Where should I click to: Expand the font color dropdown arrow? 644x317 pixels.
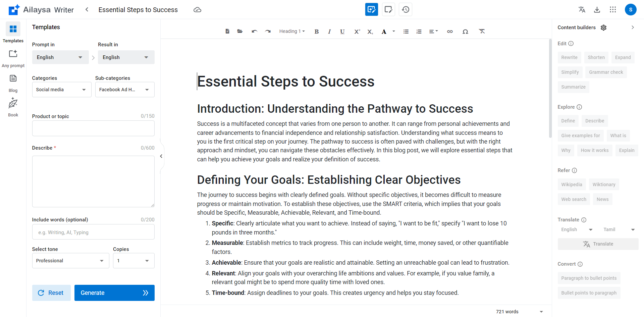point(394,31)
